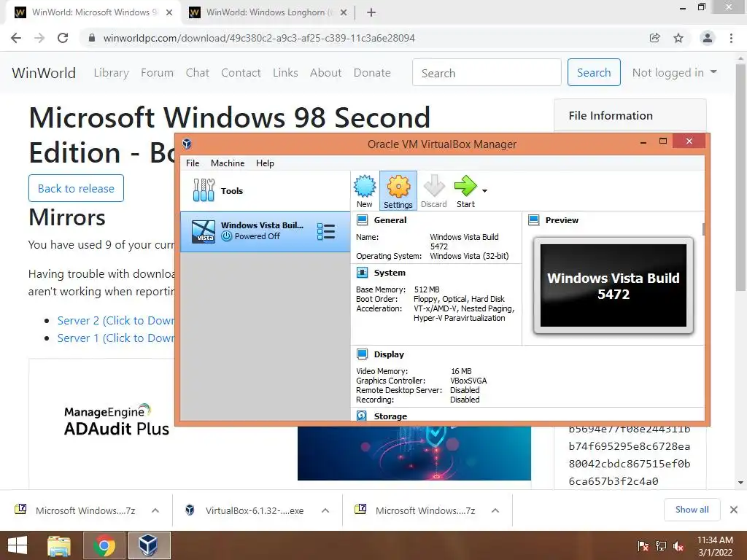Open the Chrome profile avatar icon
This screenshot has height=560, width=747.
(x=708, y=38)
